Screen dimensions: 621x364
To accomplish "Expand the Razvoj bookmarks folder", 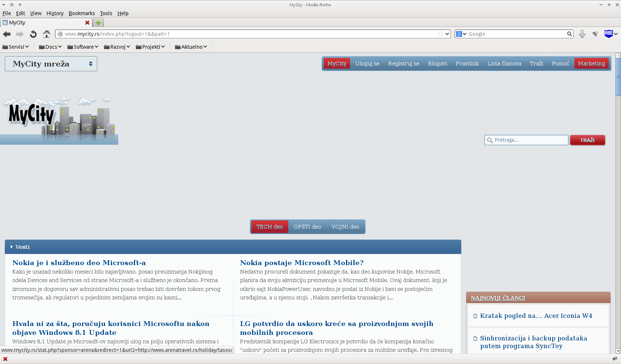I will (x=117, y=47).
